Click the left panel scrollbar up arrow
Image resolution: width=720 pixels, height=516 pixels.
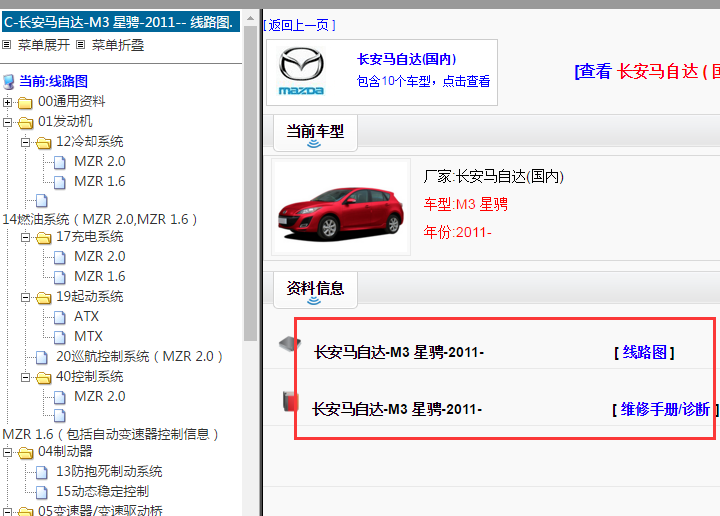click(250, 19)
